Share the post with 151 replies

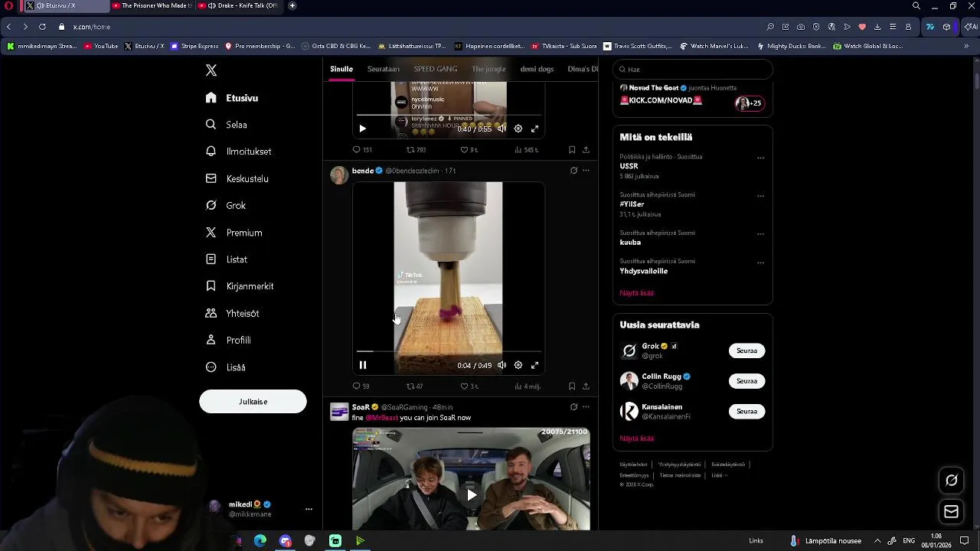pyautogui.click(x=586, y=150)
